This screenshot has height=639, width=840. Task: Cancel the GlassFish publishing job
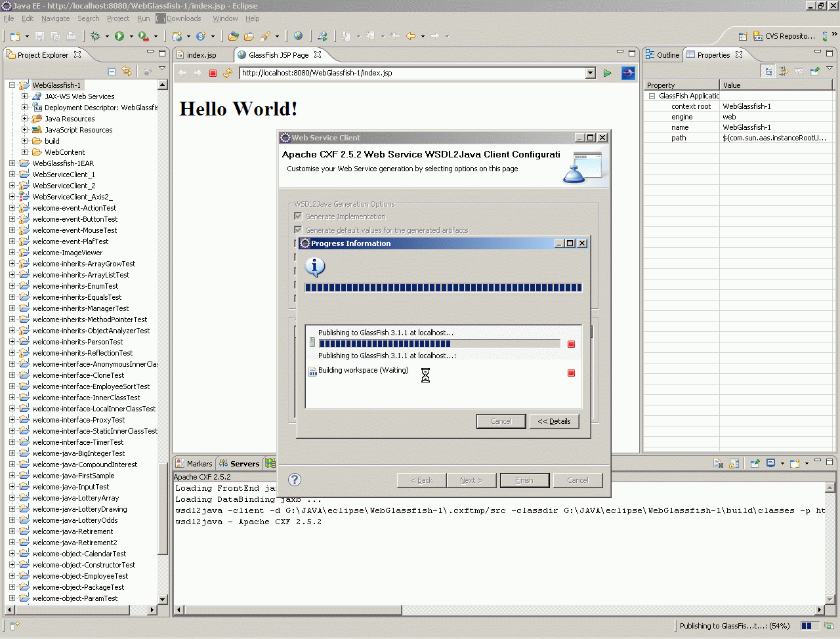pyautogui.click(x=571, y=344)
